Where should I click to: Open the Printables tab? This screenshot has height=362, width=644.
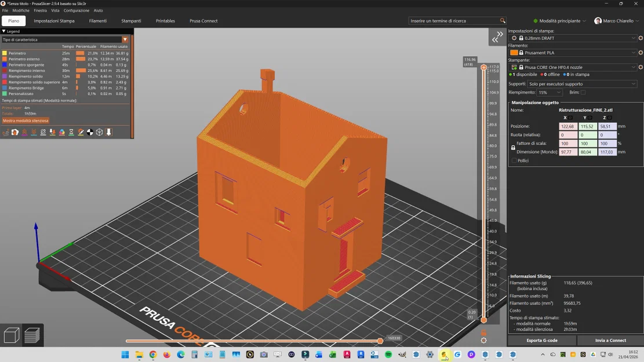[x=165, y=20]
